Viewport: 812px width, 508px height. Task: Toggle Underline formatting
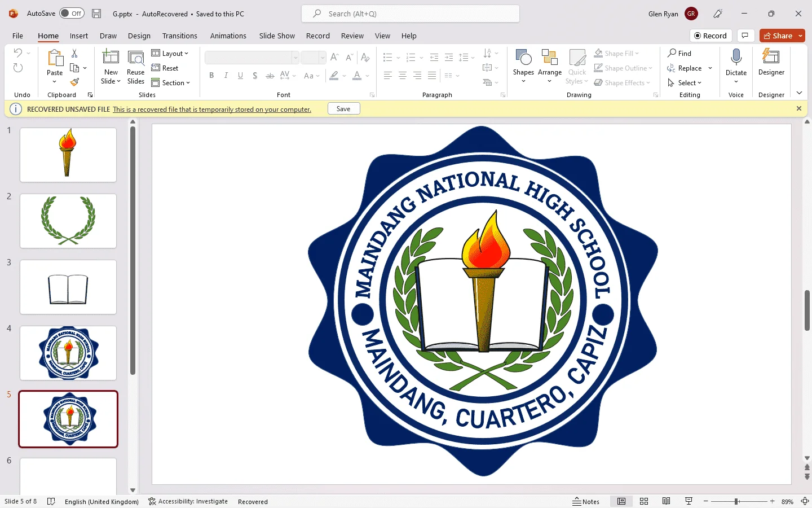point(241,76)
